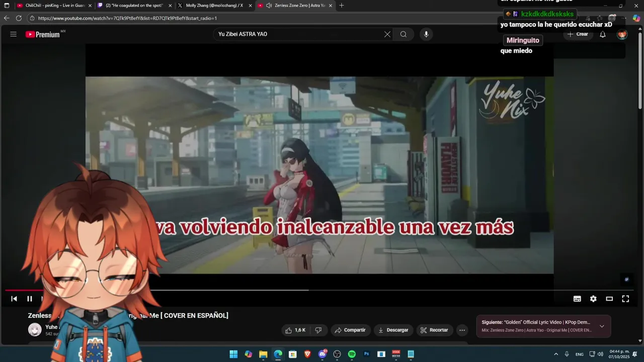
Task: Enter fullscreen video mode
Action: point(625,299)
